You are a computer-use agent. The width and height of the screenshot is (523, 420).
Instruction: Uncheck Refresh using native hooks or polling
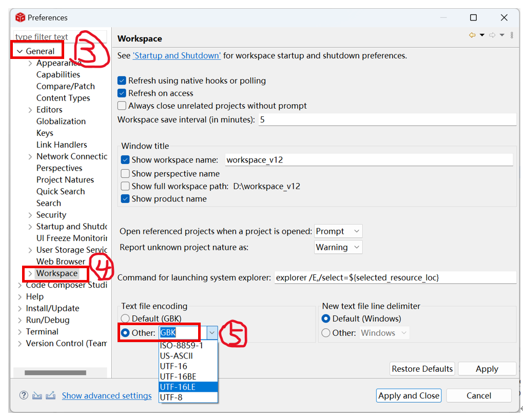(122, 81)
